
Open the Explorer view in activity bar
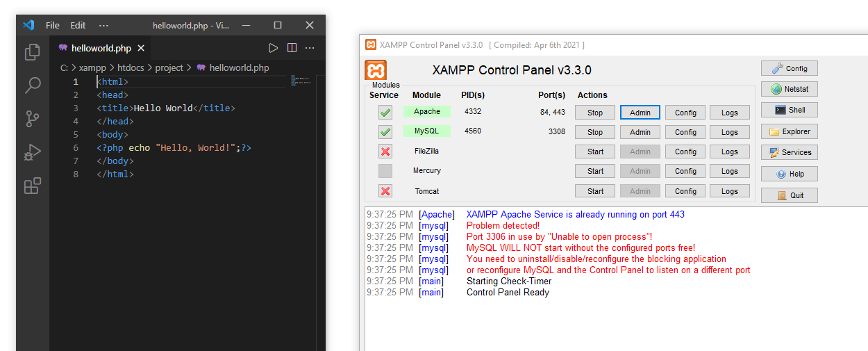coord(33,52)
